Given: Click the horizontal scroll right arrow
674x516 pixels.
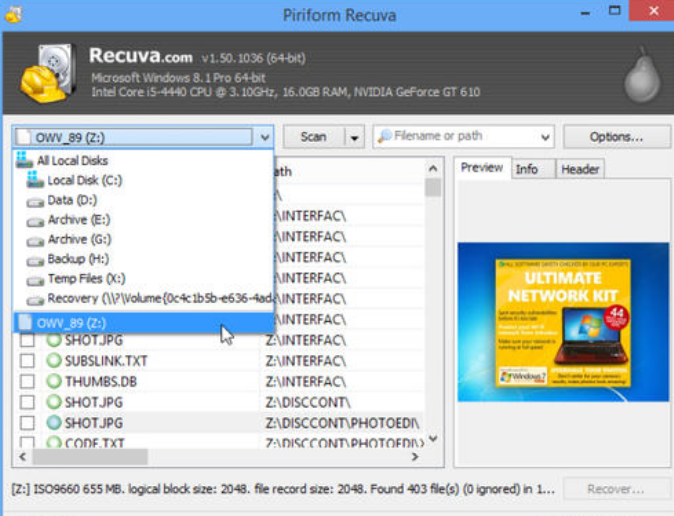Looking at the screenshot, I should pyautogui.click(x=415, y=456).
